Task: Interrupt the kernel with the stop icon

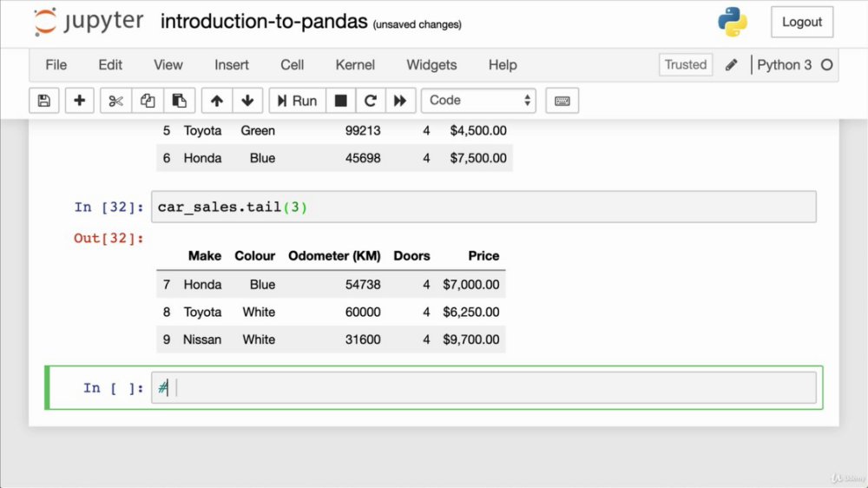Action: click(341, 100)
